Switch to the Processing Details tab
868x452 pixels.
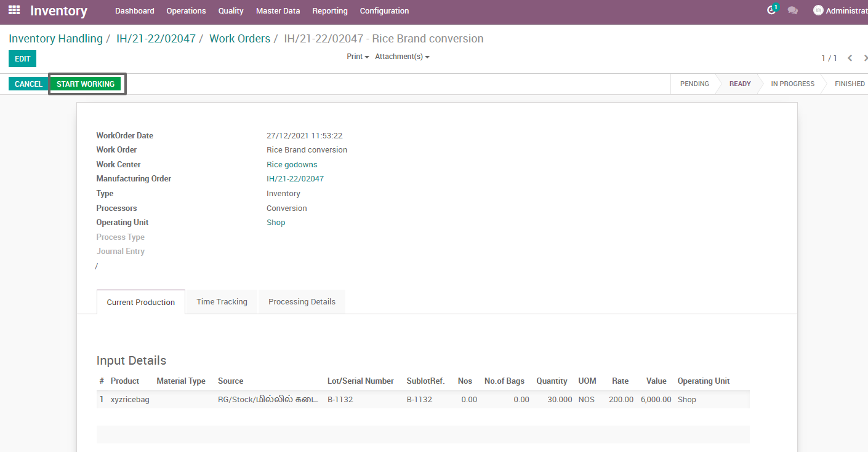pos(302,301)
